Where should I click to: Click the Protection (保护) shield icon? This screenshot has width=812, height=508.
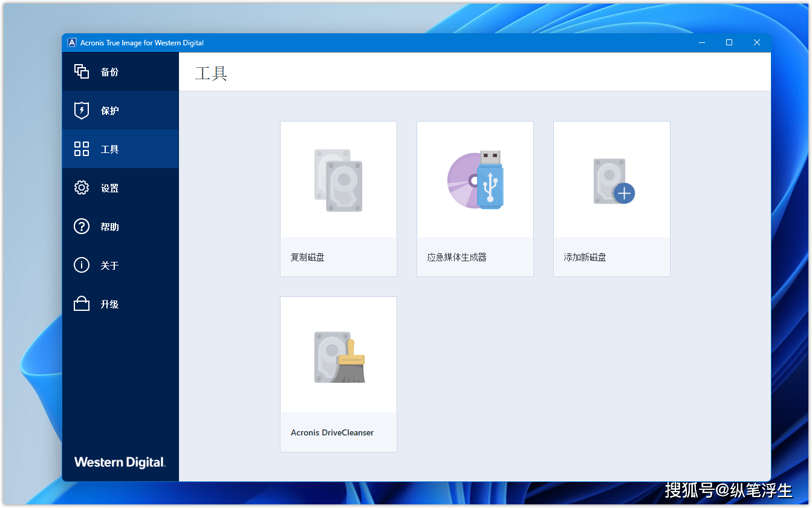(81, 110)
